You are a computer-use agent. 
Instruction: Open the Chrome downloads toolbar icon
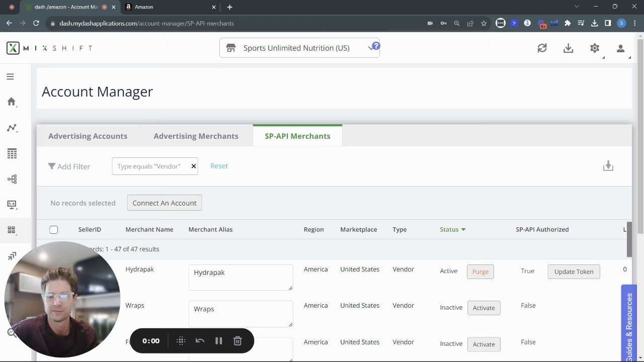(595, 23)
